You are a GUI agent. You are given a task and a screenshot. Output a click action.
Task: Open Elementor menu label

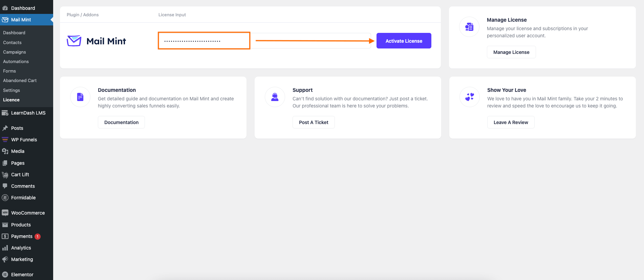coord(22,275)
